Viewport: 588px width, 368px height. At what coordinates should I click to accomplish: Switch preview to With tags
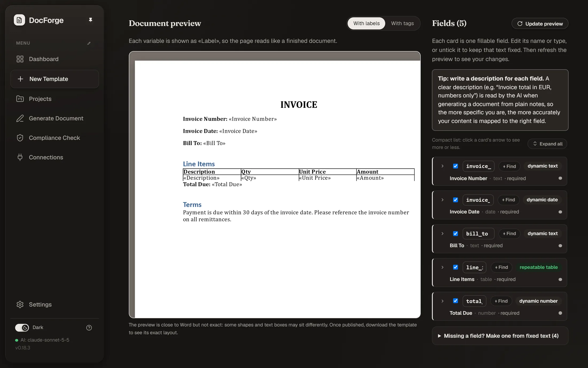click(x=402, y=23)
